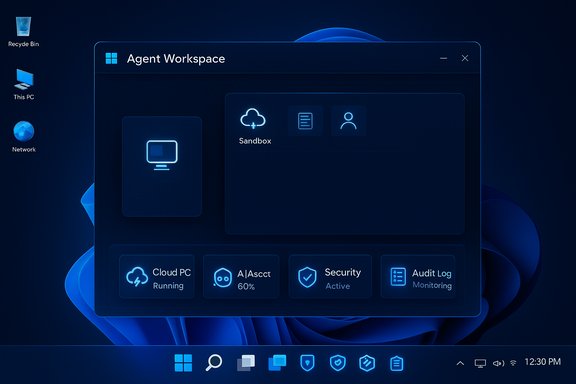The height and width of the screenshot is (384, 576).
Task: Click the Cloud PC lightning cloud icon
Action: point(137,277)
